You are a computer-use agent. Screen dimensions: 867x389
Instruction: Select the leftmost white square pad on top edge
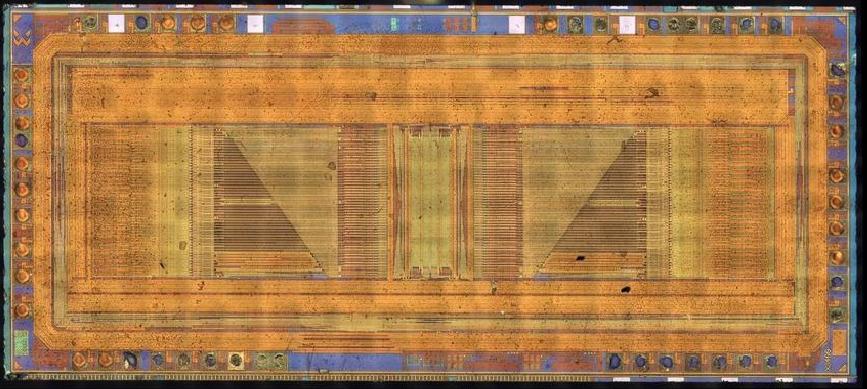click(117, 23)
